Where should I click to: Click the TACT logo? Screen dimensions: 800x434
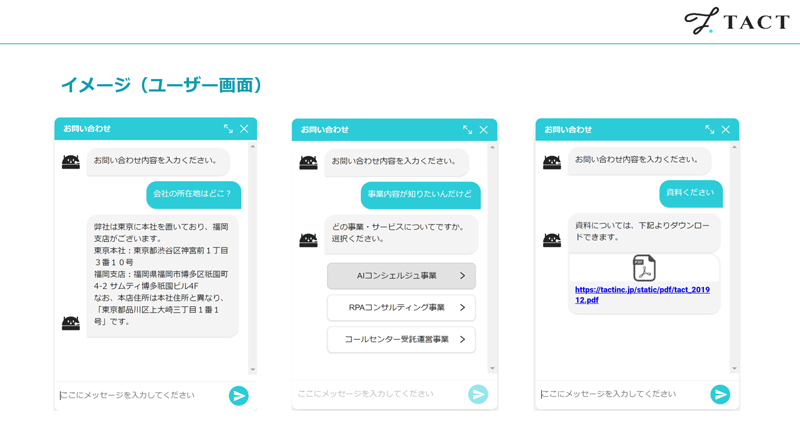pyautogui.click(x=736, y=21)
